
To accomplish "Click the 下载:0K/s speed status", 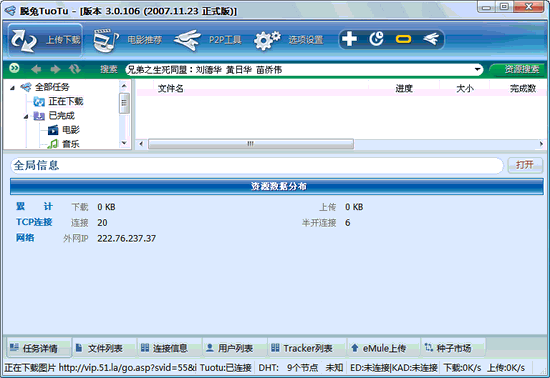I will pos(462,368).
